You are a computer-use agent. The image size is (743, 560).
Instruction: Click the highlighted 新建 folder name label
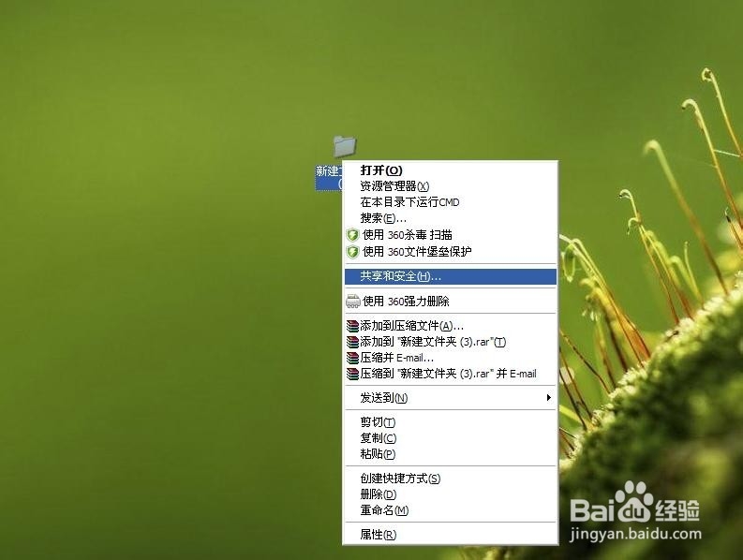click(x=328, y=178)
